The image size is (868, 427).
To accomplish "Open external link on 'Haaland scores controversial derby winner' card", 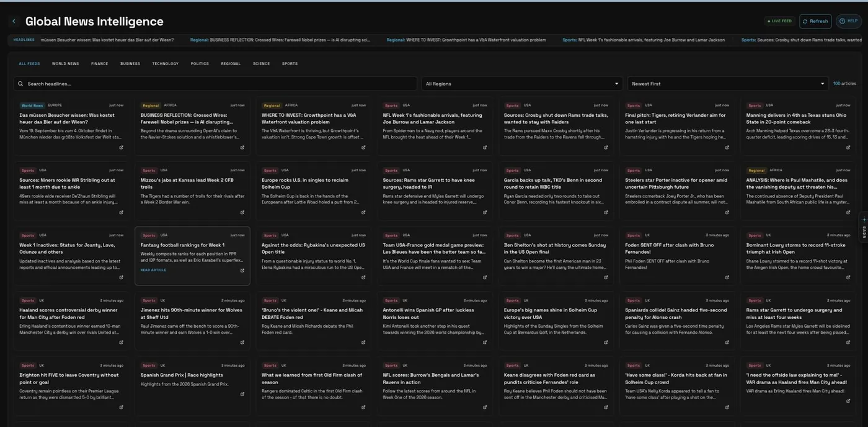I will (121, 342).
